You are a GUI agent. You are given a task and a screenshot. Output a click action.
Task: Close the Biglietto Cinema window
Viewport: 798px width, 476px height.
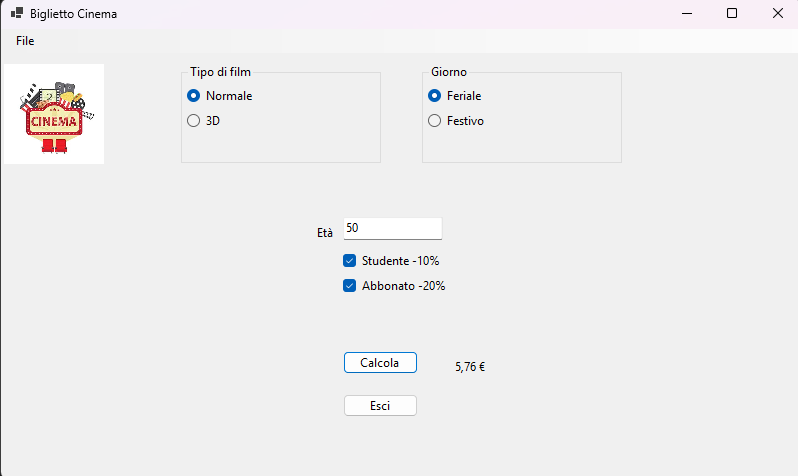coord(778,13)
